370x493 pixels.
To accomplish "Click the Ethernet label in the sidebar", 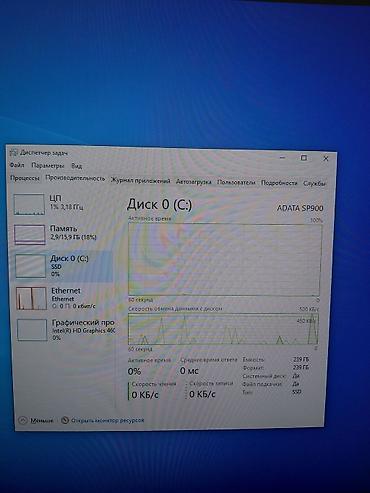I will pos(66,291).
